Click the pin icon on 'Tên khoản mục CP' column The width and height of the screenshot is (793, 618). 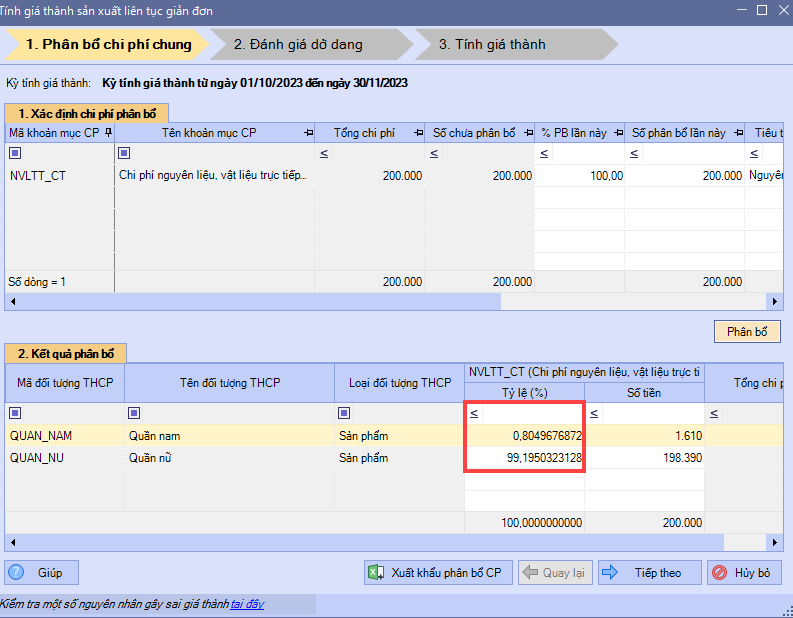pos(309,132)
